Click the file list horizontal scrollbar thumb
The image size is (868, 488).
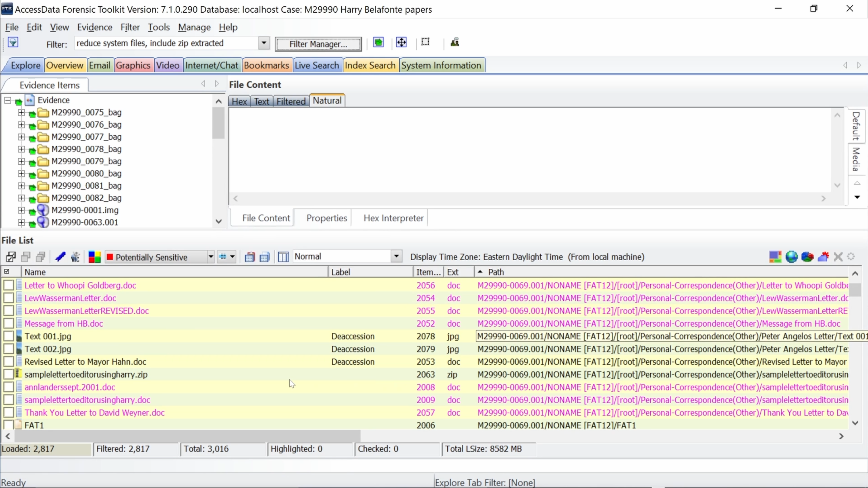tap(187, 436)
